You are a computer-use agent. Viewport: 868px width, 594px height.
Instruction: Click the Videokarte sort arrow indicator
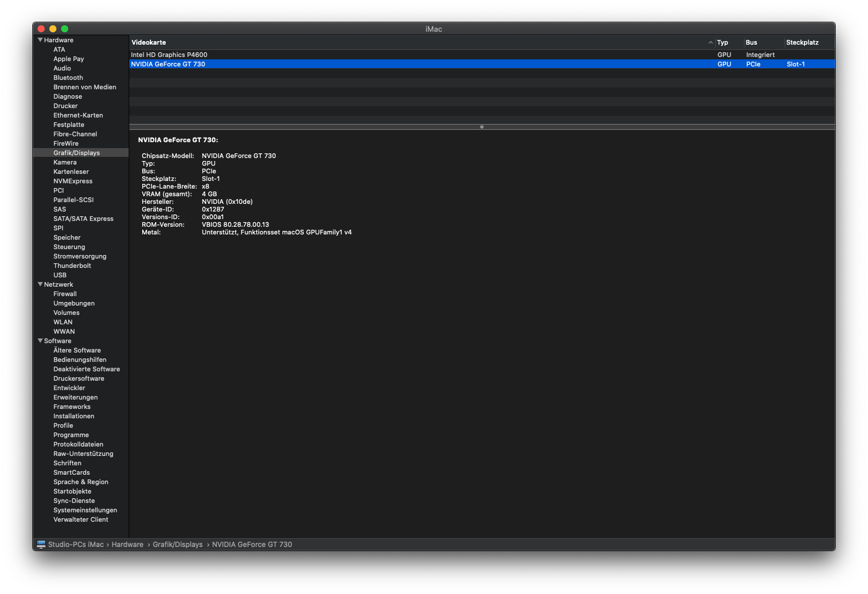711,42
